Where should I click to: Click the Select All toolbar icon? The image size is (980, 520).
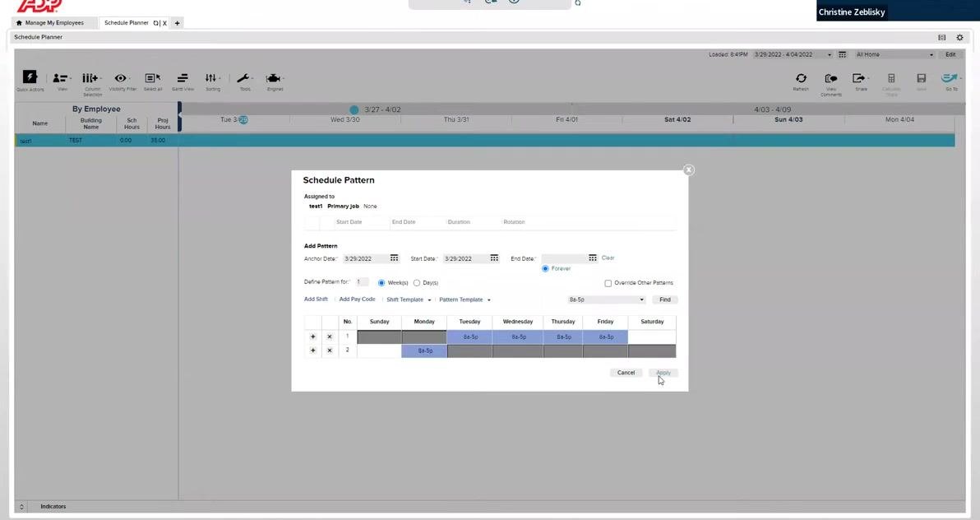(x=152, y=78)
